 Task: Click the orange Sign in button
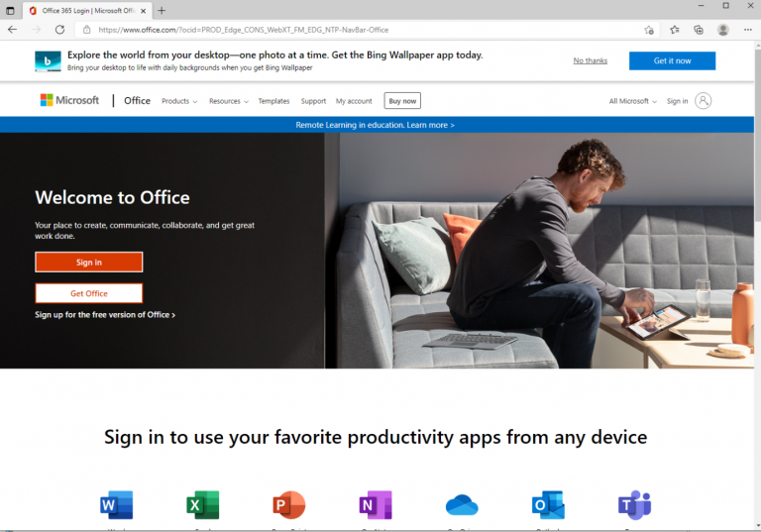tap(89, 263)
